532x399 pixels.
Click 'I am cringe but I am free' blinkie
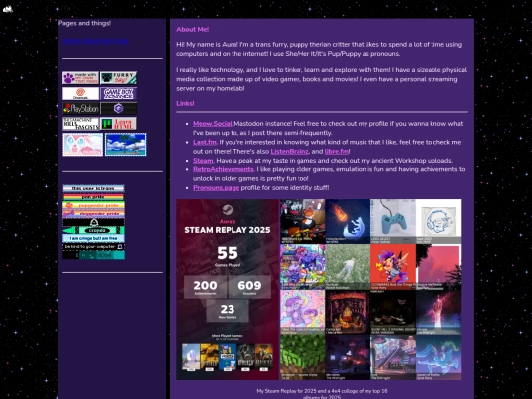pyautogui.click(x=94, y=238)
